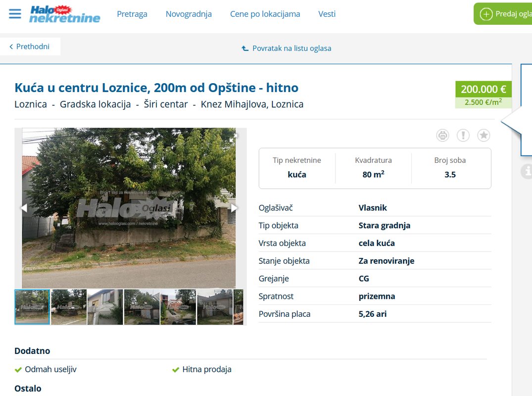Go back with Prethodni link
532x396 pixels.
30,47
